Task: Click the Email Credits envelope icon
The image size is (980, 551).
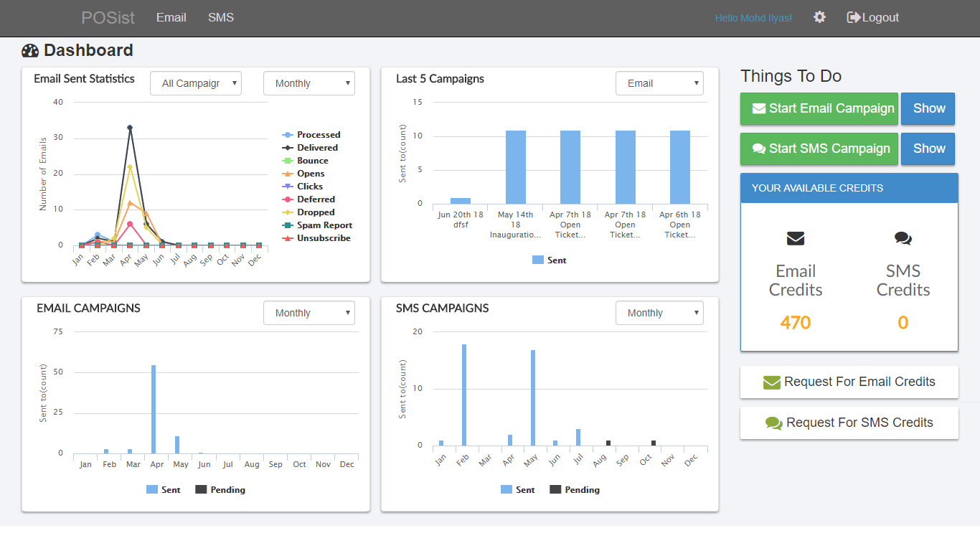Action: coord(796,239)
